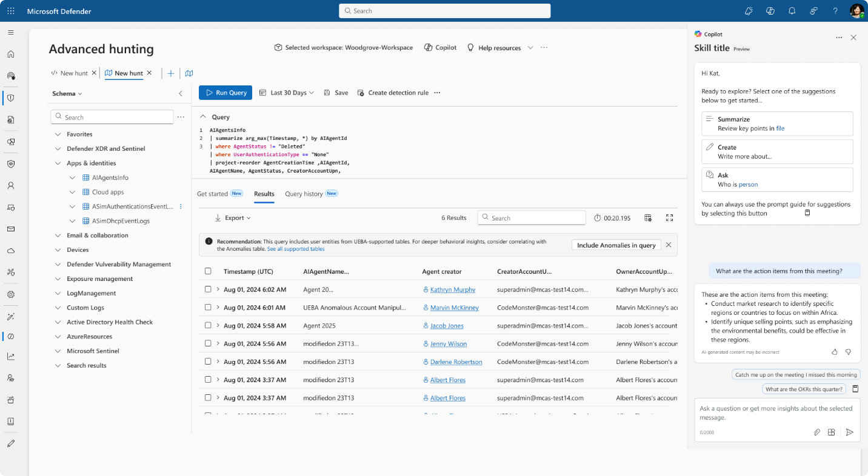Click the Home icon in the left sidebar
Viewport: 868px width, 476px height.
pyautogui.click(x=10, y=54)
